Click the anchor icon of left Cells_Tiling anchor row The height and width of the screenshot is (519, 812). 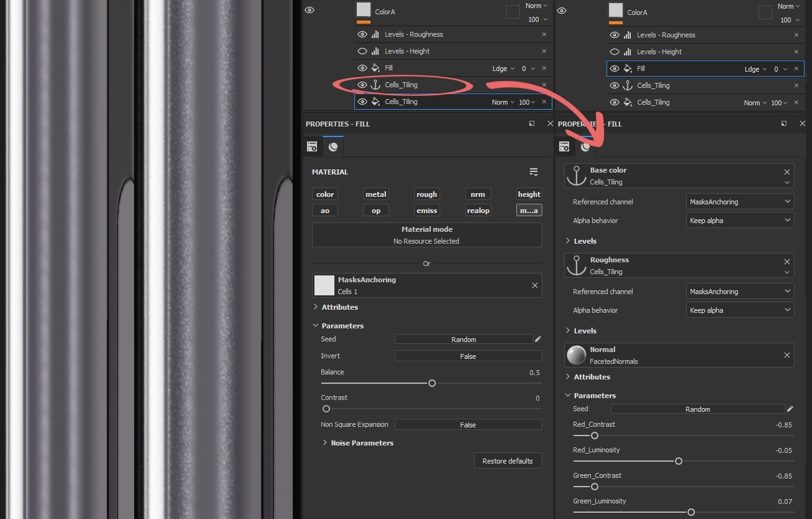pos(375,85)
